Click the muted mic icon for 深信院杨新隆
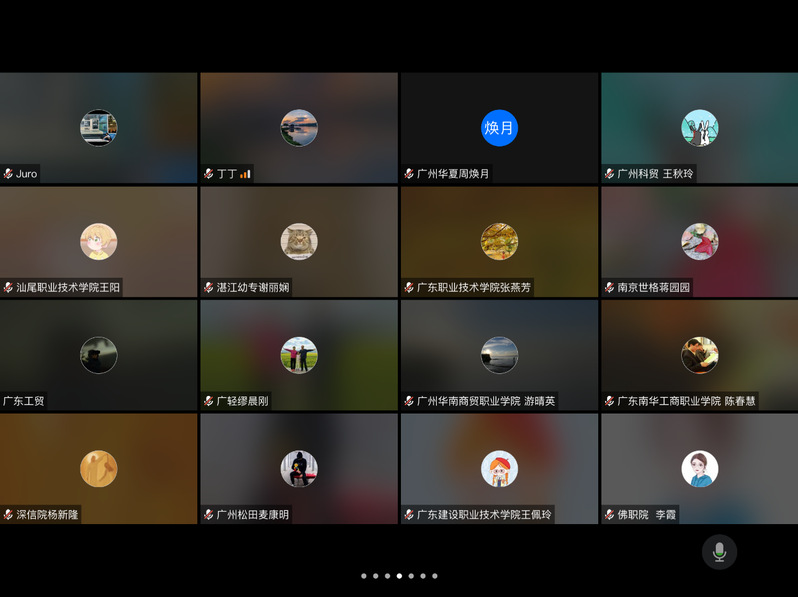 (8, 515)
